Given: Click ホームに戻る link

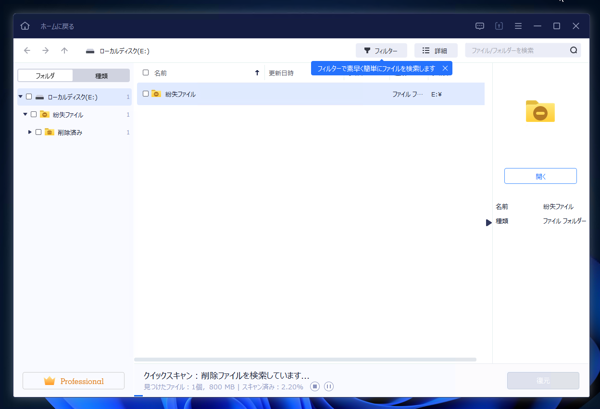Looking at the screenshot, I should pyautogui.click(x=57, y=26).
